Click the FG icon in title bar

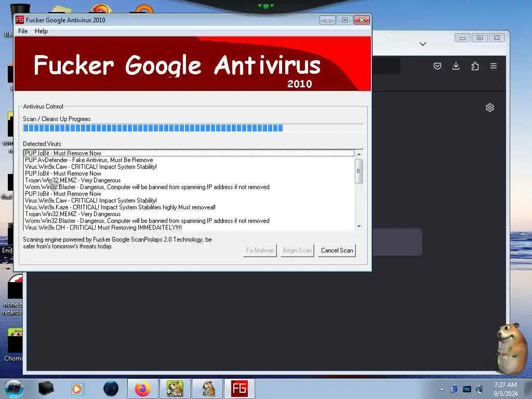tap(20, 20)
